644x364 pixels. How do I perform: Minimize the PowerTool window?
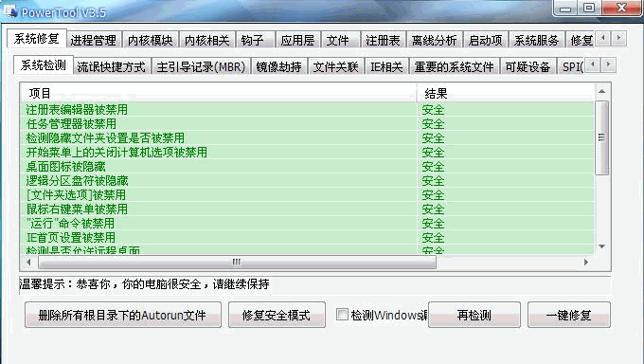pos(565,9)
